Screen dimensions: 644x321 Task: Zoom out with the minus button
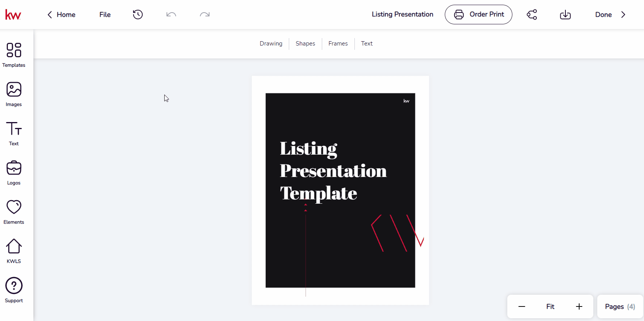(522, 306)
